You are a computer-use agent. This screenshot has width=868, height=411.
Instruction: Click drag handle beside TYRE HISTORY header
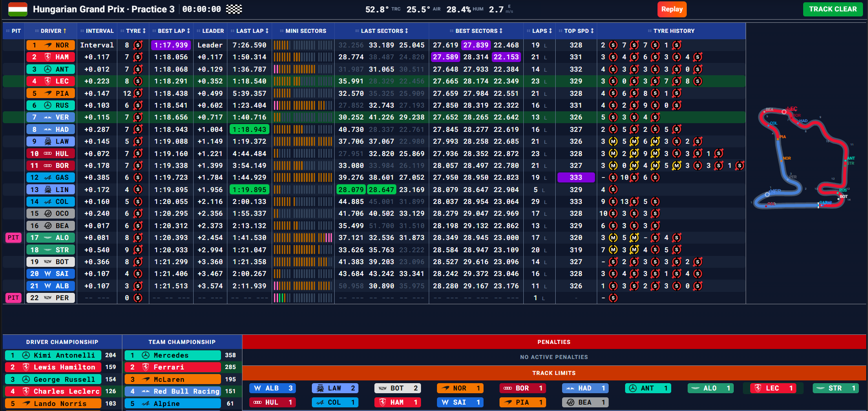[650, 31]
